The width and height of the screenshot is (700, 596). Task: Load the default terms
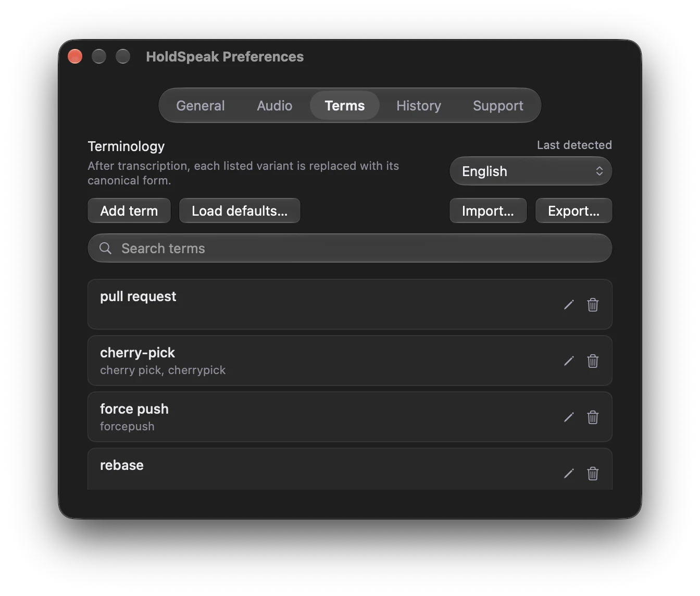pos(240,211)
